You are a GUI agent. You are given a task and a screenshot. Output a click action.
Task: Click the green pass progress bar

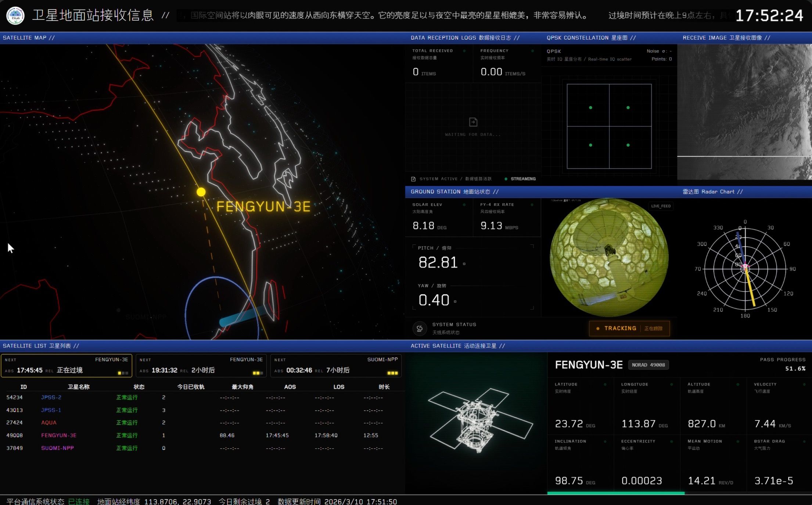point(616,493)
